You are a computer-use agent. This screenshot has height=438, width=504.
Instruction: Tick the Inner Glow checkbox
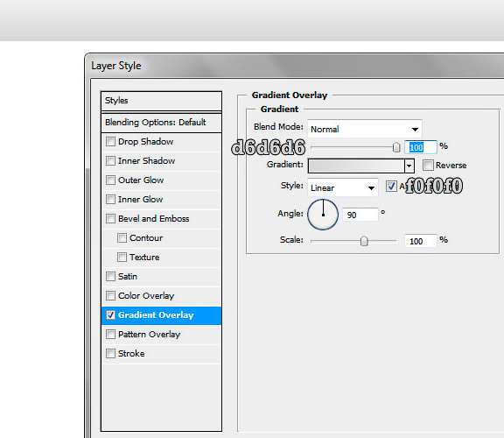coord(110,199)
